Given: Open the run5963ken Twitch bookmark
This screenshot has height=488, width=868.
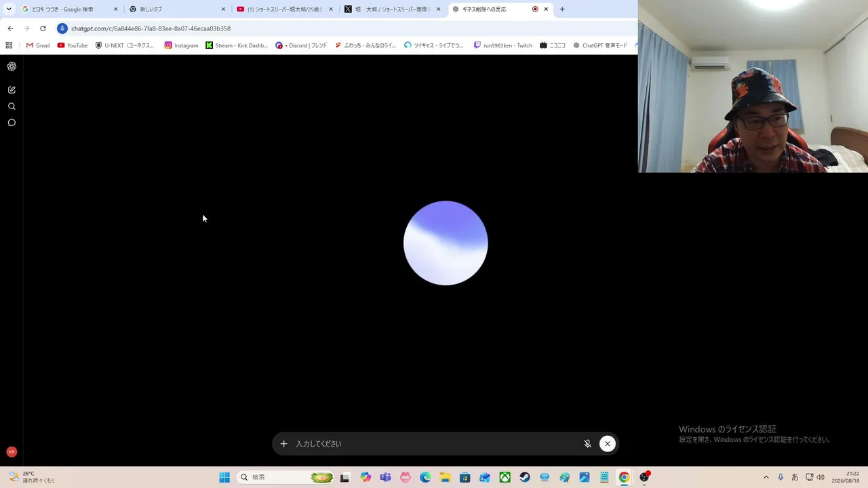Looking at the screenshot, I should (503, 45).
